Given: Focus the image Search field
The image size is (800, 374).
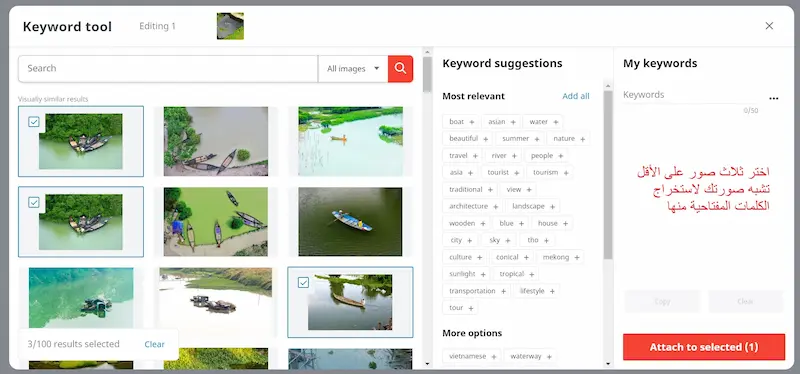Looking at the screenshot, I should [x=168, y=68].
